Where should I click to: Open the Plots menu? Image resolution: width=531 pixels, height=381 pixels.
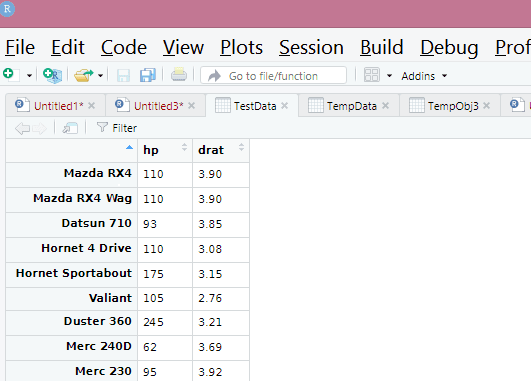pos(241,47)
